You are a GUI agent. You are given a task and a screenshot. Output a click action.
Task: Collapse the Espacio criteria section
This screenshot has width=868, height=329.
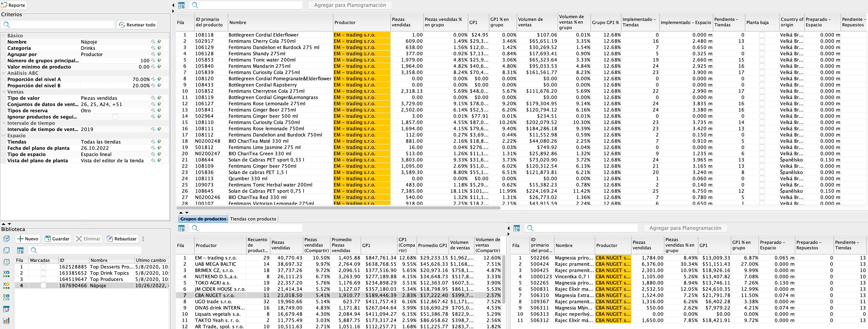3,135
